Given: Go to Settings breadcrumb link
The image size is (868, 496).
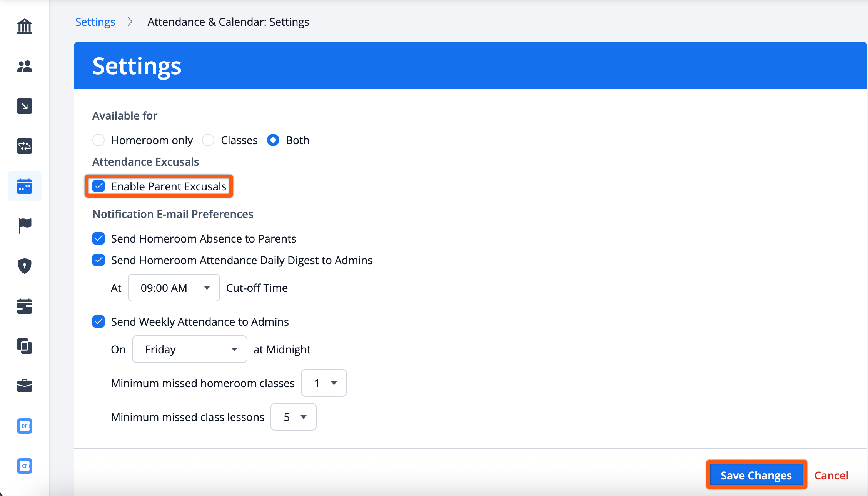Looking at the screenshot, I should [x=95, y=22].
